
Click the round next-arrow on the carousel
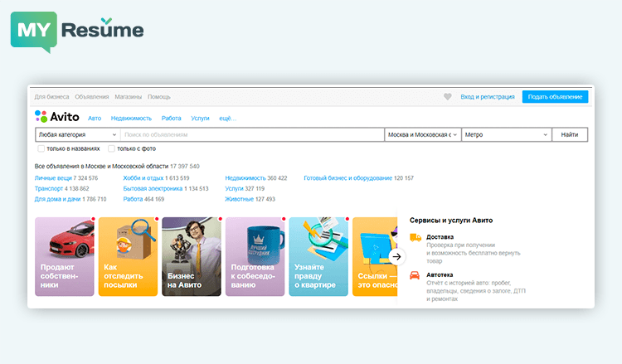pyautogui.click(x=396, y=256)
